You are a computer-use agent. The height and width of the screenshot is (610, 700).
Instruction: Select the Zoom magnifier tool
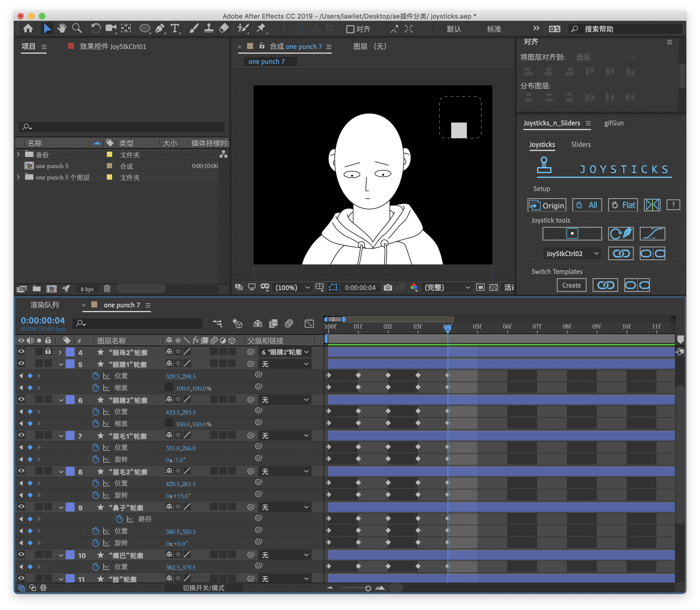[x=77, y=29]
